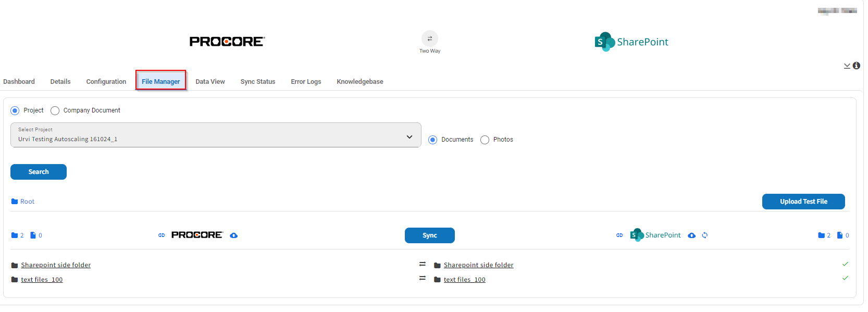868x312 pixels.
Task: Click the Procore side folder count icon
Action: pyautogui.click(x=15, y=235)
